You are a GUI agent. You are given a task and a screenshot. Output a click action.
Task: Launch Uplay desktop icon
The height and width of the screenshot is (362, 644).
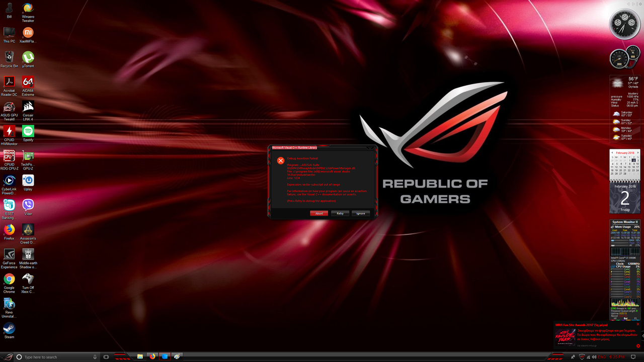tap(28, 183)
